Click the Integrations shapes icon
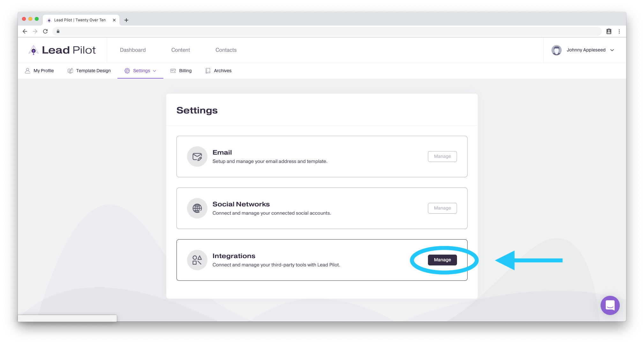The height and width of the screenshot is (345, 644). tap(197, 260)
